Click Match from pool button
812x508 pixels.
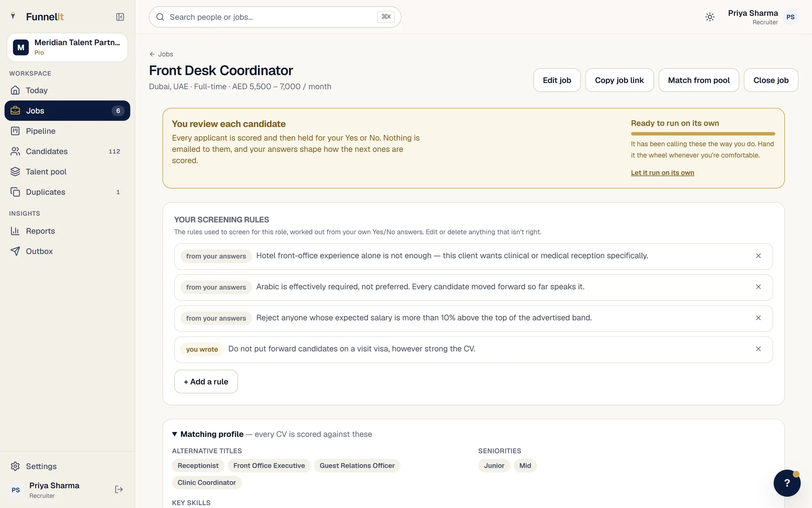(x=699, y=80)
